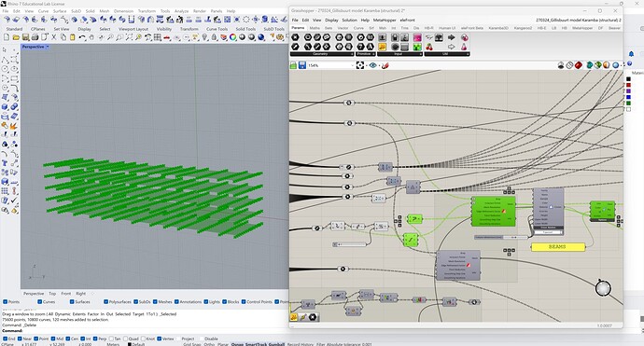The height and width of the screenshot is (346, 644).
Task: Click the Grasshopper open file green icon
Action: (x=293, y=65)
